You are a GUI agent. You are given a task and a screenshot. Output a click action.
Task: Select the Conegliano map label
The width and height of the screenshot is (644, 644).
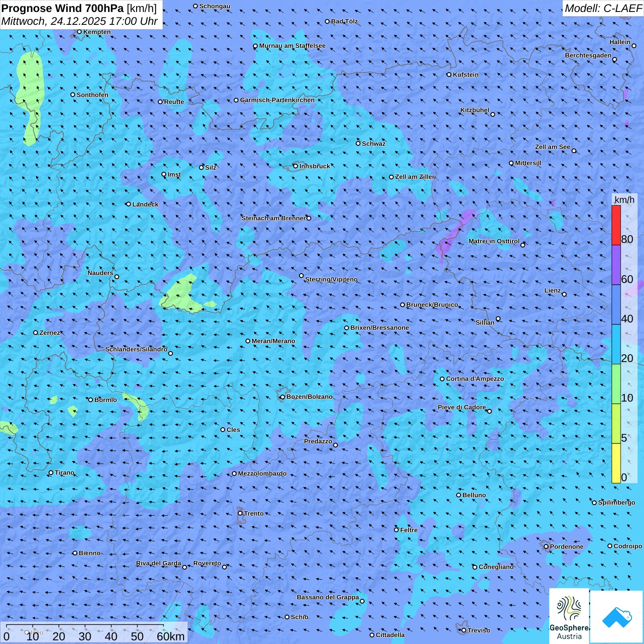[x=496, y=567]
